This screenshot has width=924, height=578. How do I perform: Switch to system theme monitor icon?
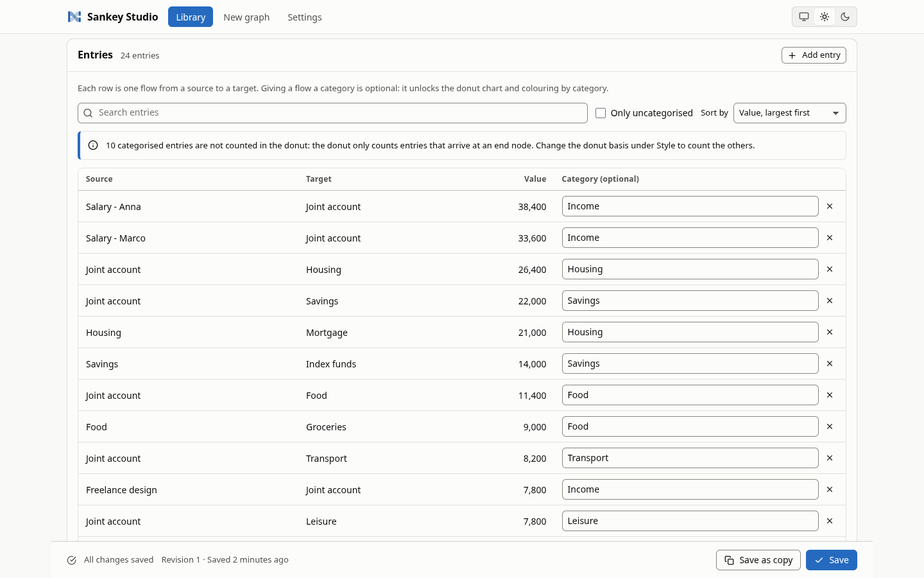click(x=804, y=17)
